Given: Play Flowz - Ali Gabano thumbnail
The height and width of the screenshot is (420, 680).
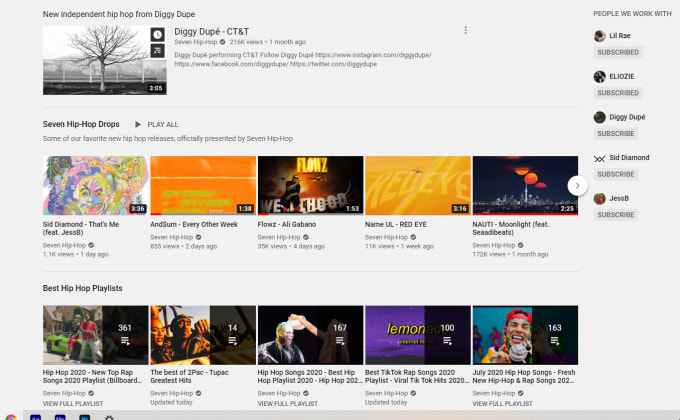Looking at the screenshot, I should click(x=311, y=186).
